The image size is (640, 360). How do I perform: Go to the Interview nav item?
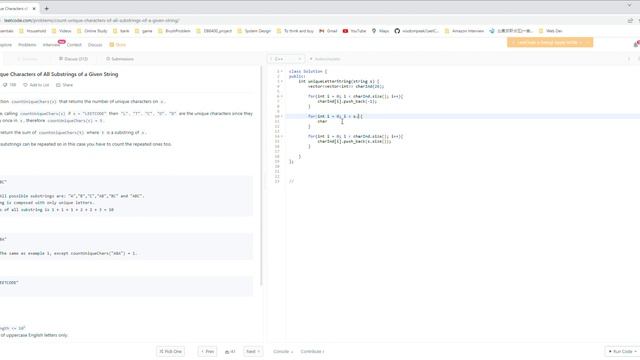(51, 45)
